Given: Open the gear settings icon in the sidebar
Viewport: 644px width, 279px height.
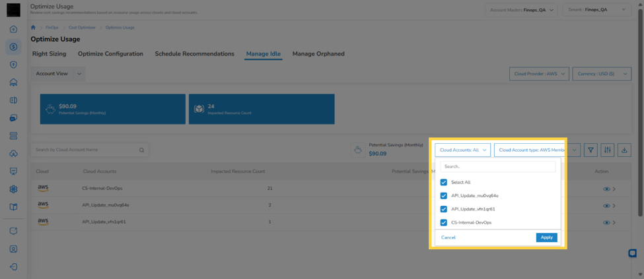Looking at the screenshot, I should (x=13, y=189).
